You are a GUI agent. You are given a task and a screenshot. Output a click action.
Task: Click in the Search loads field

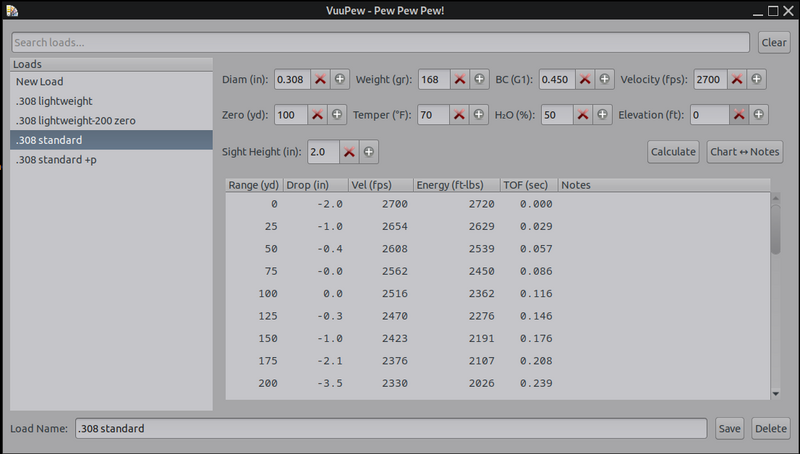point(380,43)
